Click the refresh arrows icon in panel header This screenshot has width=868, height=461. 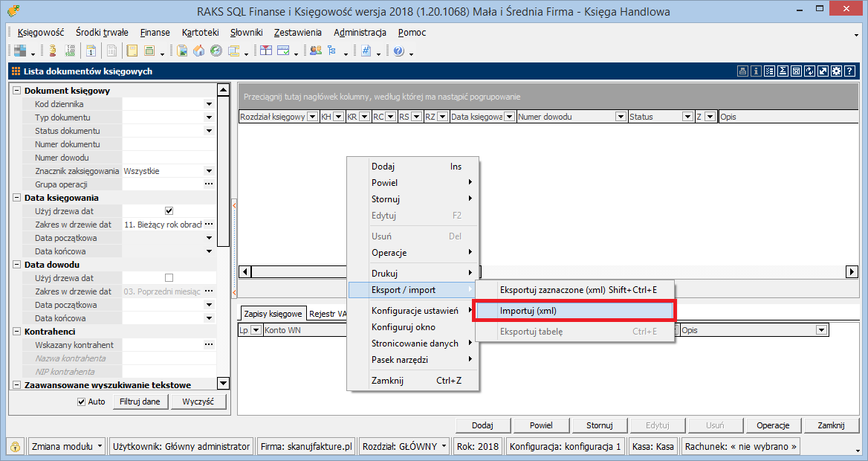[809, 71]
